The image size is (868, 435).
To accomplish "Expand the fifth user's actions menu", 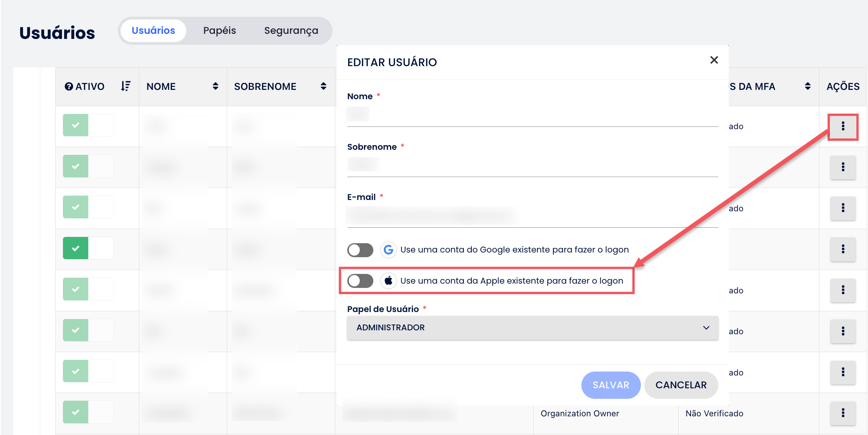I will (843, 290).
